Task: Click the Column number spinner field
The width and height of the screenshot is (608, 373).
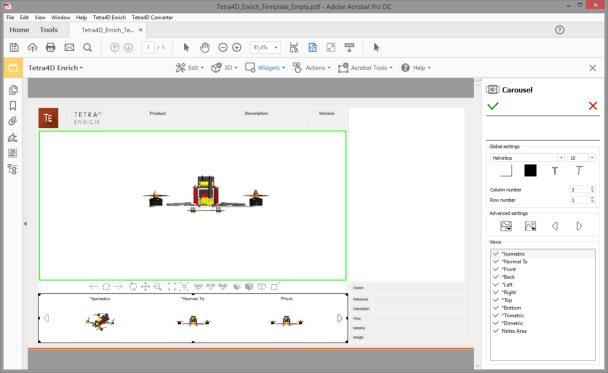Action: (x=582, y=190)
